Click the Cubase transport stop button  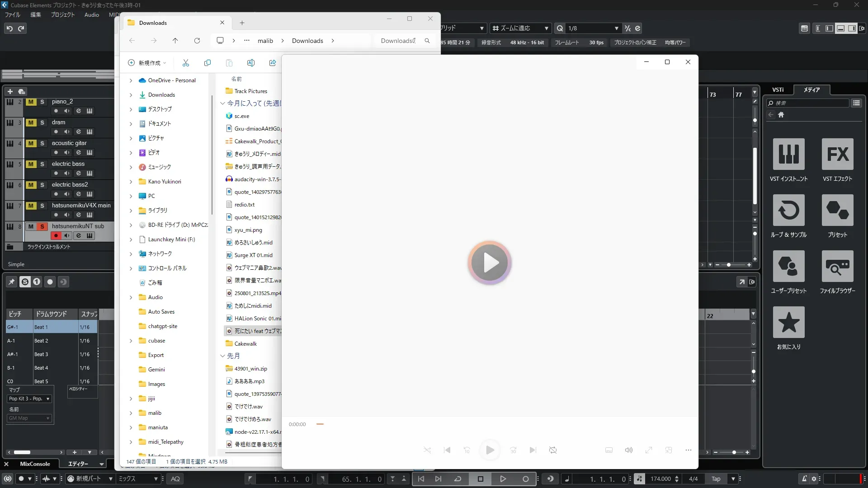(481, 479)
